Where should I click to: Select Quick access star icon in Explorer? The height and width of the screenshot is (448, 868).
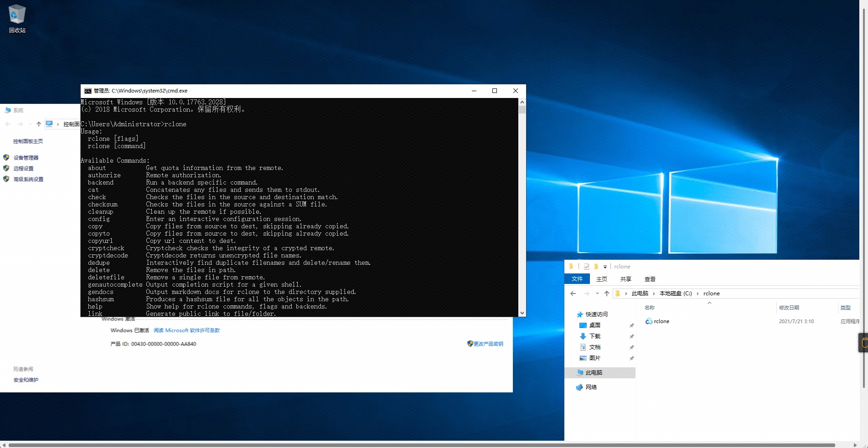coord(580,314)
